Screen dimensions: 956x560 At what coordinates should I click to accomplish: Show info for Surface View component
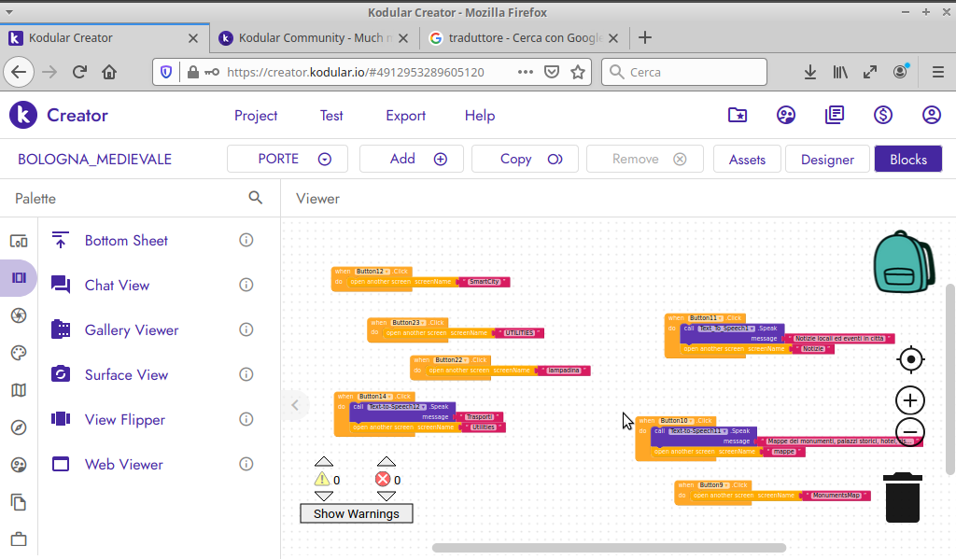[246, 374]
